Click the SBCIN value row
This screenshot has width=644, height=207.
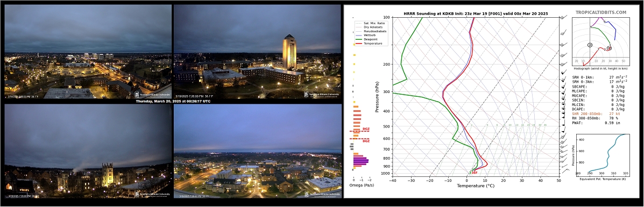(x=598, y=100)
